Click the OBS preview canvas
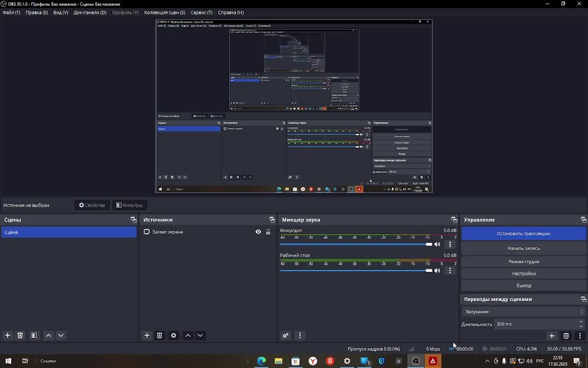The width and height of the screenshot is (588, 368). [x=294, y=106]
